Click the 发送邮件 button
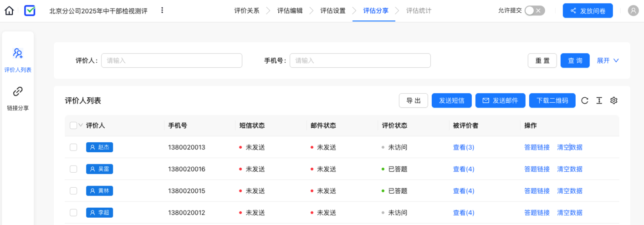Screen dimensions: 644x225 coord(501,100)
